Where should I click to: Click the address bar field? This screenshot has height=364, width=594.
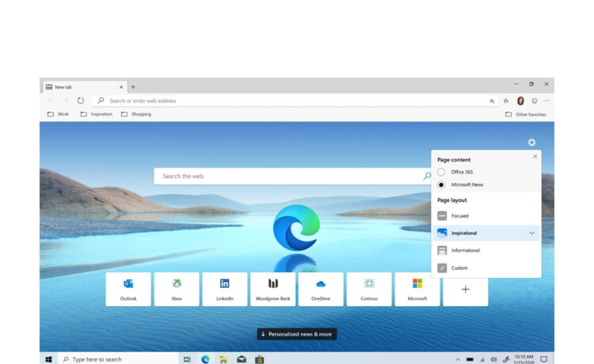(295, 100)
